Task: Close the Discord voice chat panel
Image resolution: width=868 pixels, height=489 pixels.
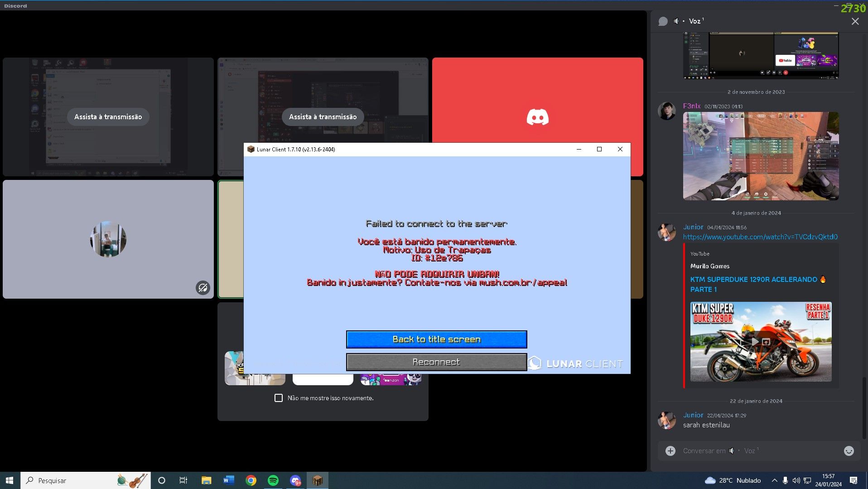Action: 855,21
